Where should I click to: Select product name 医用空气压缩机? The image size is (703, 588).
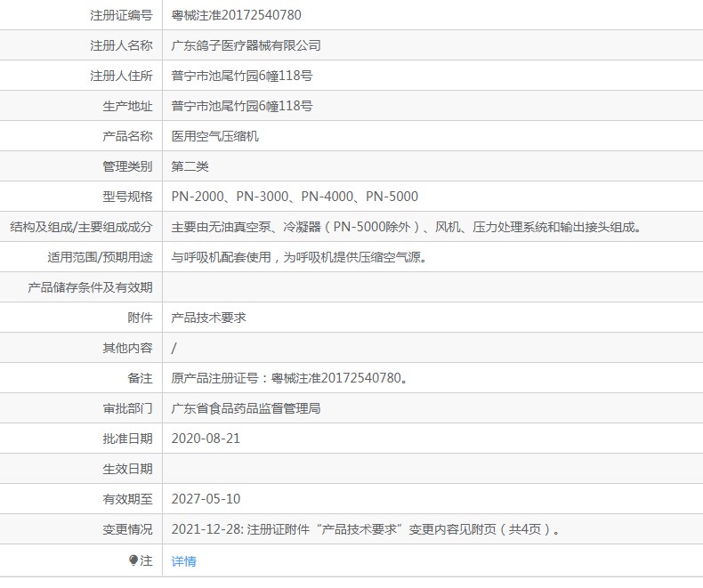pyautogui.click(x=214, y=136)
